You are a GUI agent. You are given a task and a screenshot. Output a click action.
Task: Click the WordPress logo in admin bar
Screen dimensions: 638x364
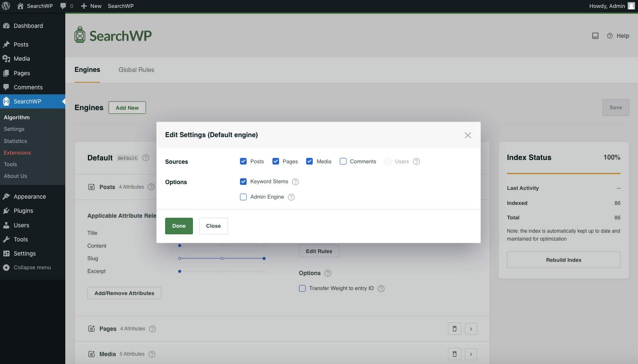tap(6, 6)
